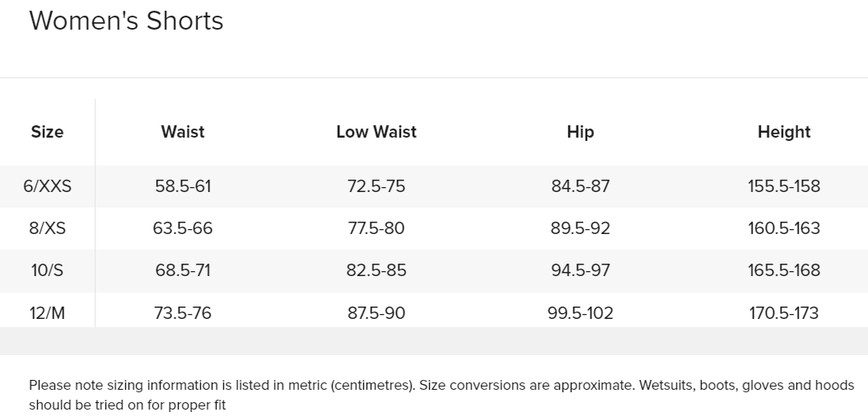Click the gray bar below the table
868x417 pixels.
[434, 341]
